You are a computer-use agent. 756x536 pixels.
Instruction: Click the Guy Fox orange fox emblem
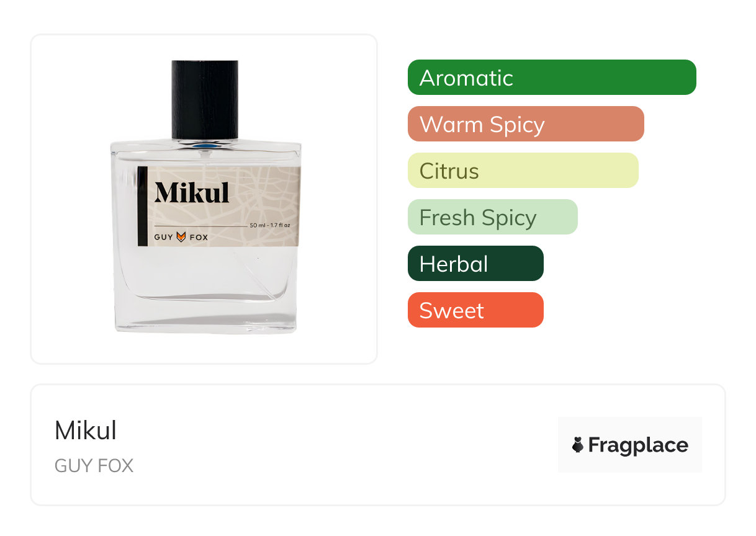coord(181,236)
